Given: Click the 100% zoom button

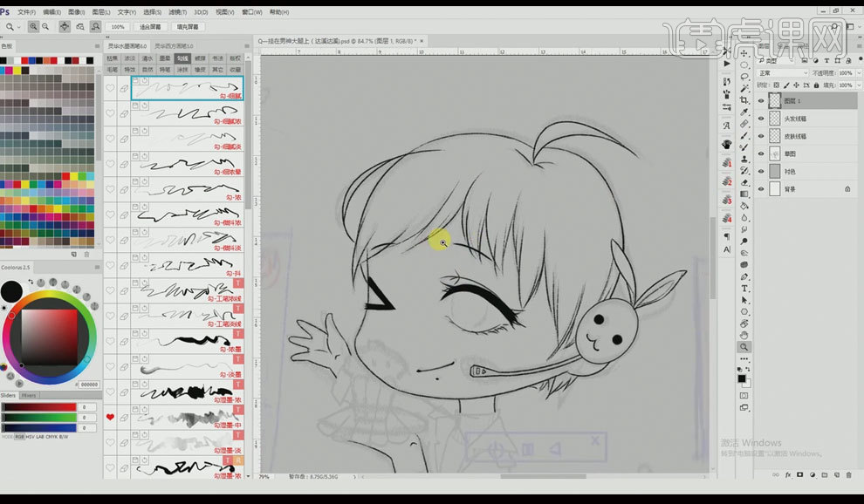Looking at the screenshot, I should click(x=117, y=26).
